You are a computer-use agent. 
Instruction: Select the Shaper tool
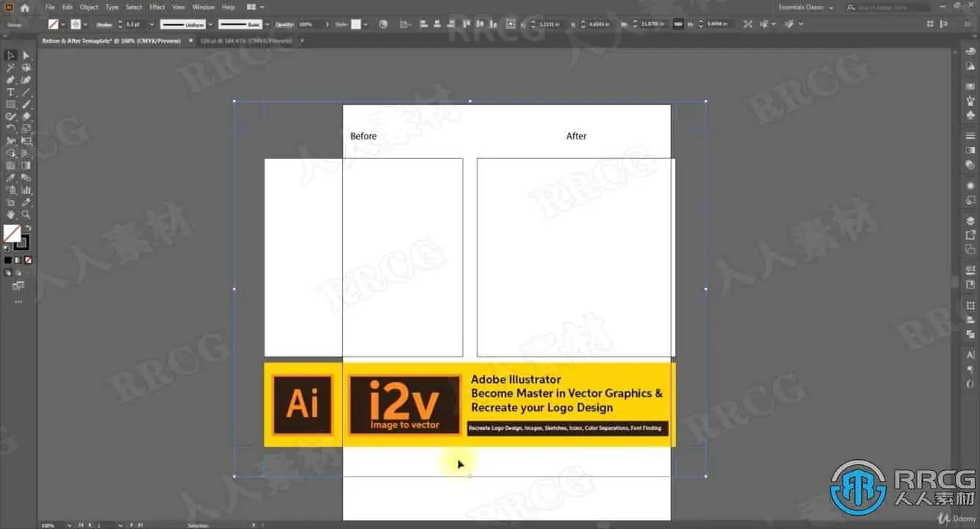tap(11, 117)
